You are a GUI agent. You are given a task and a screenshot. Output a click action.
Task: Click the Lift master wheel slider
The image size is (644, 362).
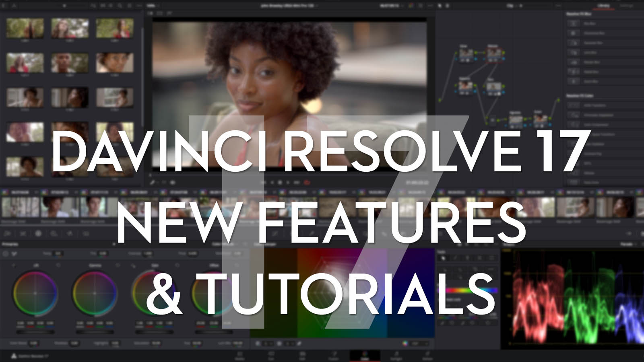35,332
